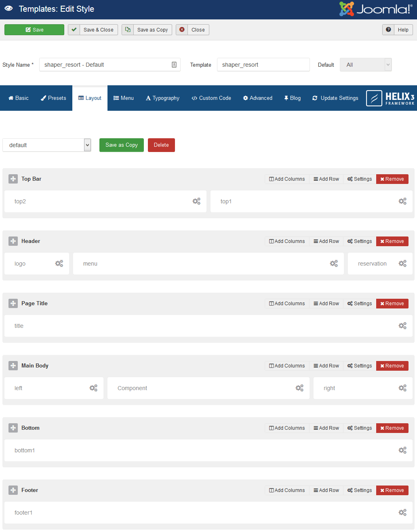
Task: Open the default layout selector dropdown
Action: pos(47,145)
